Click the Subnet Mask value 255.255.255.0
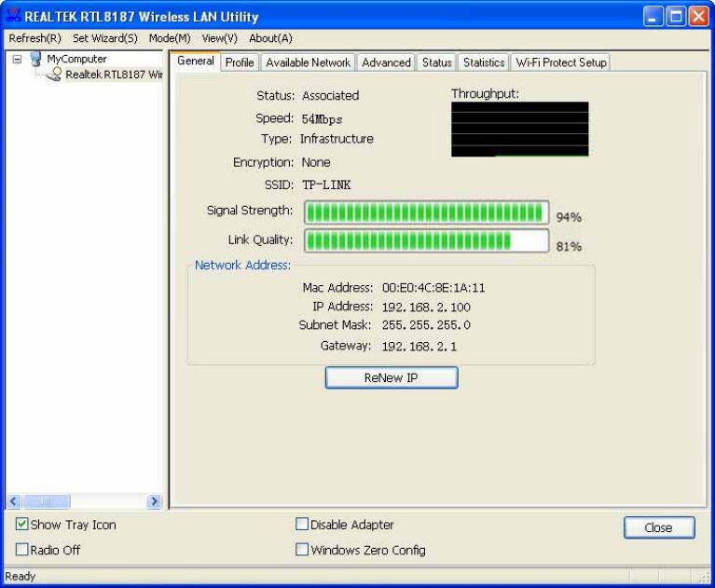Viewport: 715px width, 588px height. pyautogui.click(x=426, y=325)
